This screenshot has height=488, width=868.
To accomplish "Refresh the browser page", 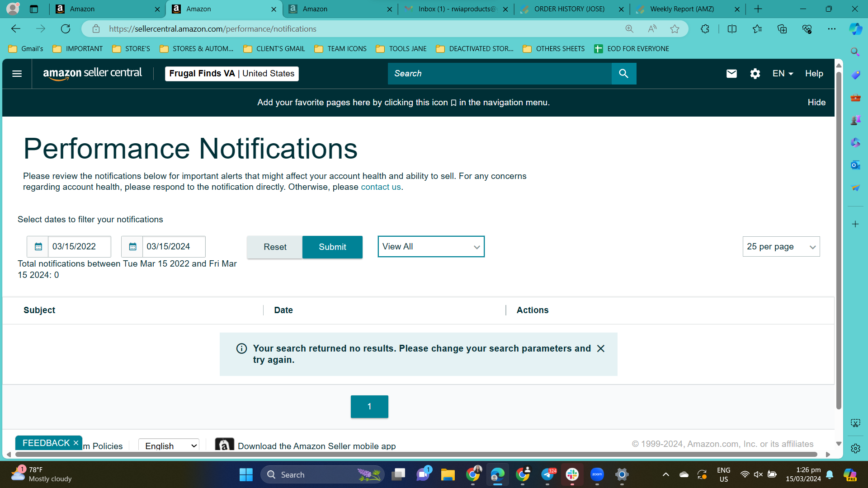I will click(66, 29).
